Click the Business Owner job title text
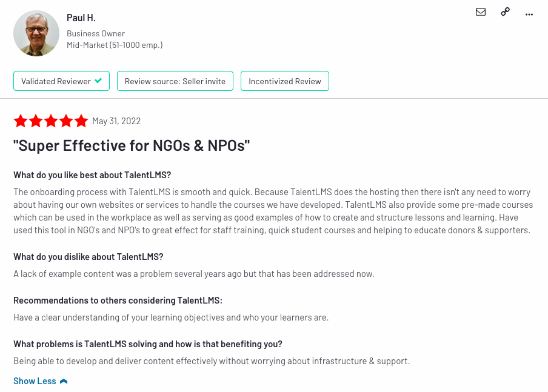This screenshot has width=548, height=392. coord(96,33)
